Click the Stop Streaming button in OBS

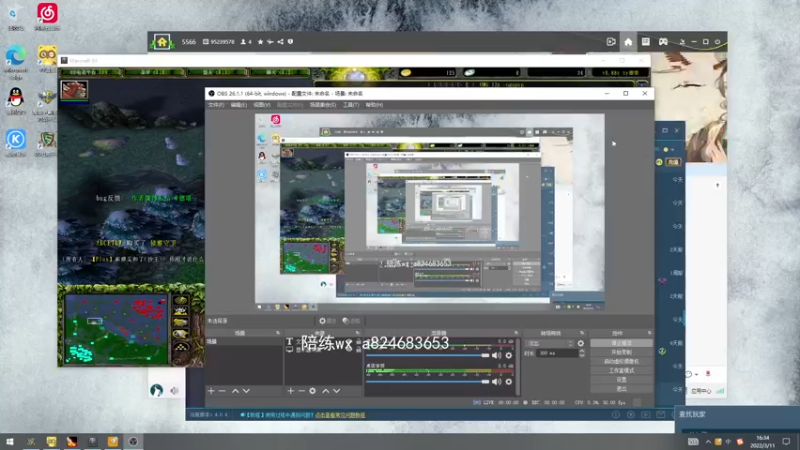621,343
